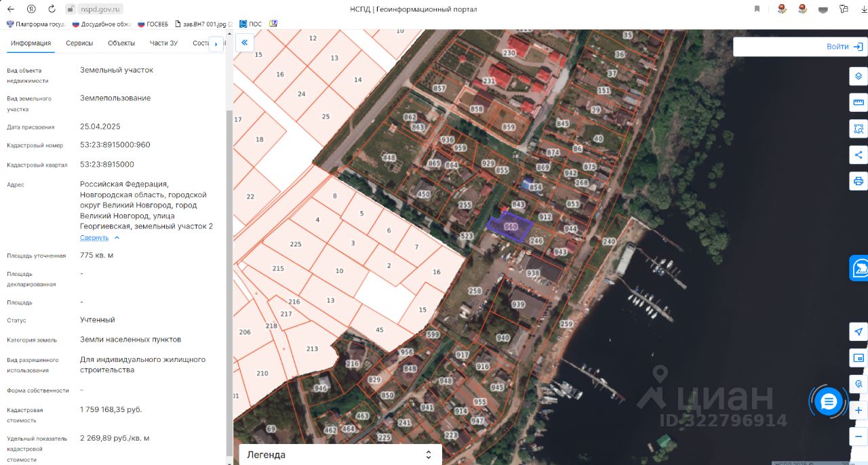
Task: Activate the area search selection tool
Action: pyautogui.click(x=859, y=129)
